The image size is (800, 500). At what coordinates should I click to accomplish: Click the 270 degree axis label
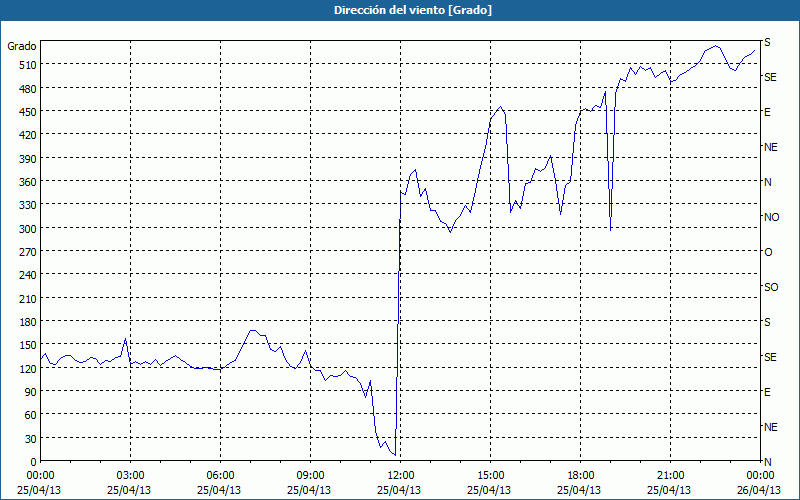point(29,252)
